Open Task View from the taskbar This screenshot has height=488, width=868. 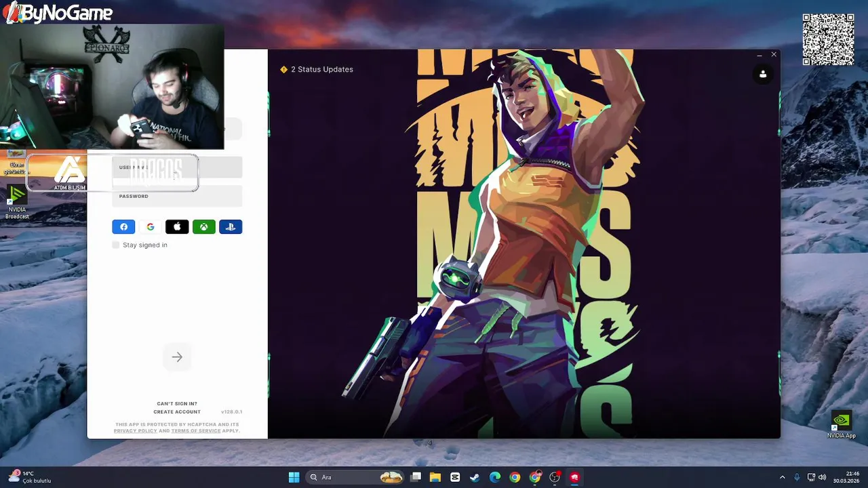416,477
